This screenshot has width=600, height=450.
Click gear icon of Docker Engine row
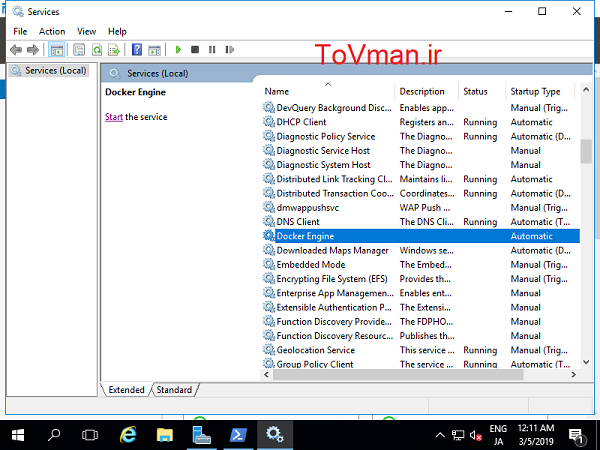click(x=269, y=236)
